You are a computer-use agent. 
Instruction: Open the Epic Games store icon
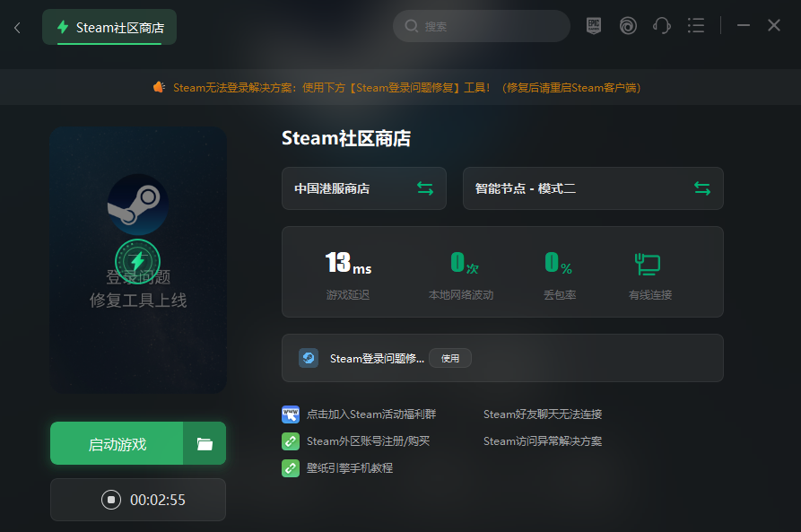[x=593, y=25]
